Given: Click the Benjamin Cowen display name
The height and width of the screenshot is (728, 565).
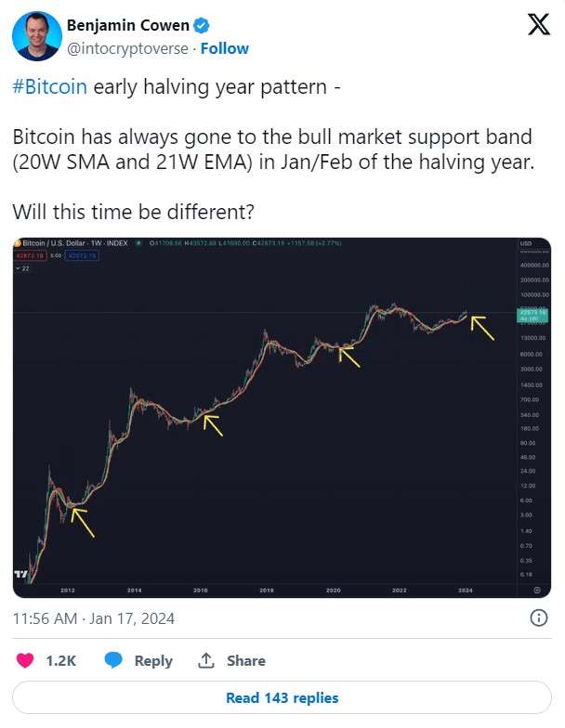Looking at the screenshot, I should tap(128, 26).
